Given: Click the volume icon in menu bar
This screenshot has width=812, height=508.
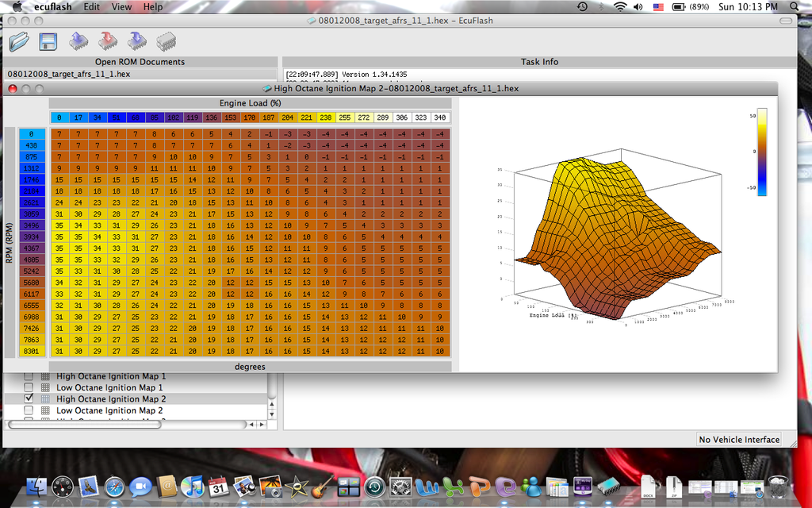Looking at the screenshot, I should (x=638, y=6).
